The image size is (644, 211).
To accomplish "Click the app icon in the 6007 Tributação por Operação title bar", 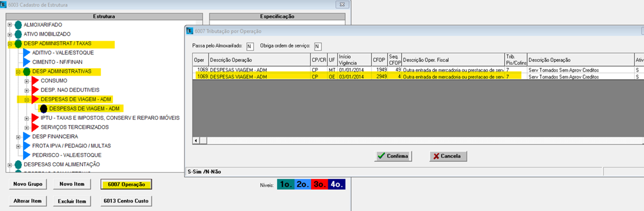I will pos(190,31).
